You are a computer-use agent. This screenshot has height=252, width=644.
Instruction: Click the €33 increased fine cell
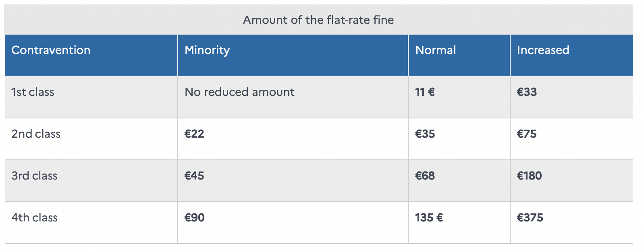point(527,92)
